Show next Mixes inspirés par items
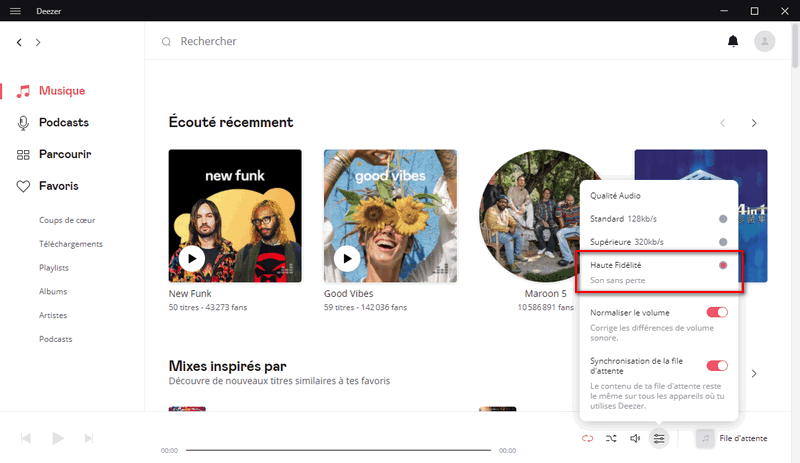The width and height of the screenshot is (800, 463). 754,374
